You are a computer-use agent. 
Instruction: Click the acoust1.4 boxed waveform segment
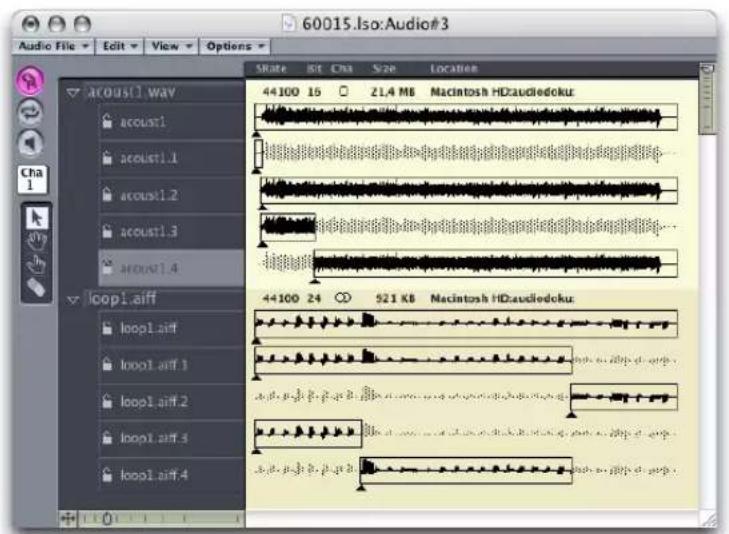click(496, 264)
